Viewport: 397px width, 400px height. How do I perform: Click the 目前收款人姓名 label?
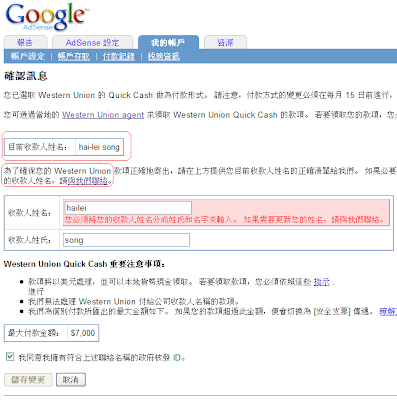pos(37,147)
